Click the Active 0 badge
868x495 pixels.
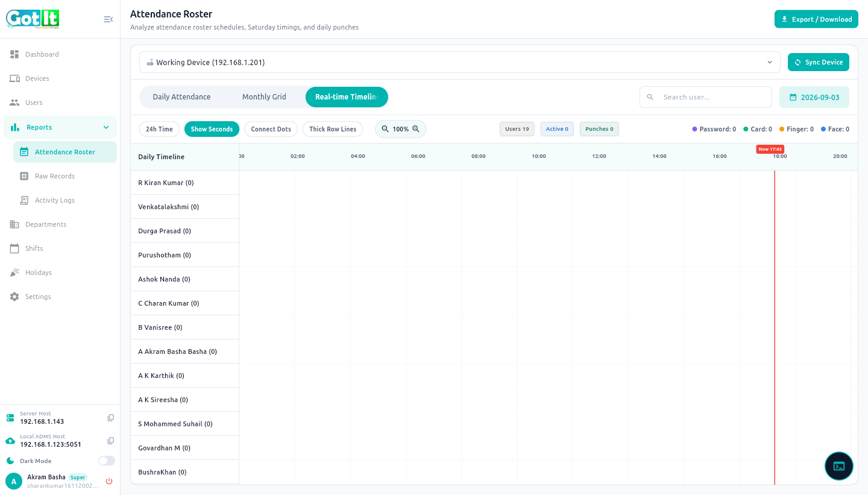coord(557,129)
